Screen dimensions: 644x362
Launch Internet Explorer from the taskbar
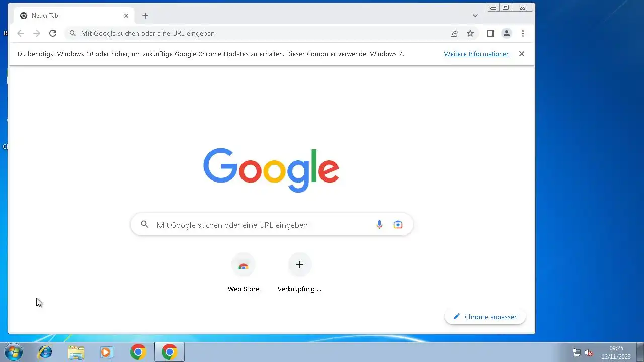[x=45, y=352]
